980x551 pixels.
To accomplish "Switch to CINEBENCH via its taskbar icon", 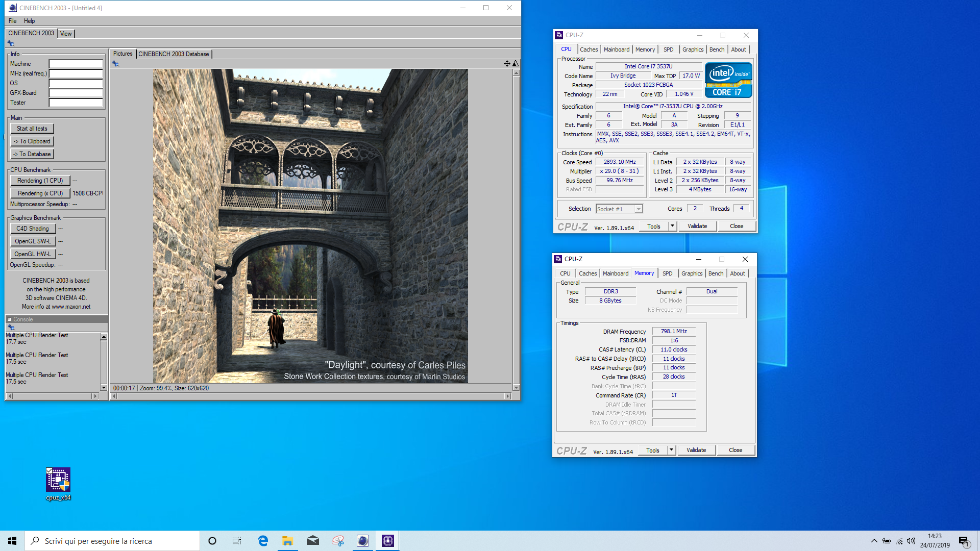I will tap(363, 541).
